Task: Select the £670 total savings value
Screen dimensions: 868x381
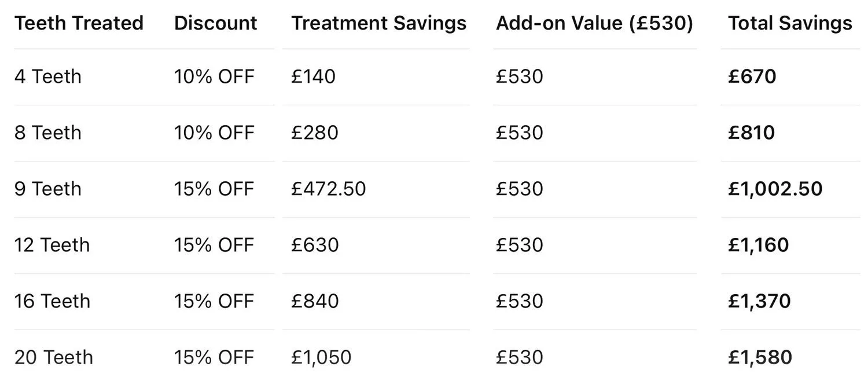Action: click(x=752, y=76)
